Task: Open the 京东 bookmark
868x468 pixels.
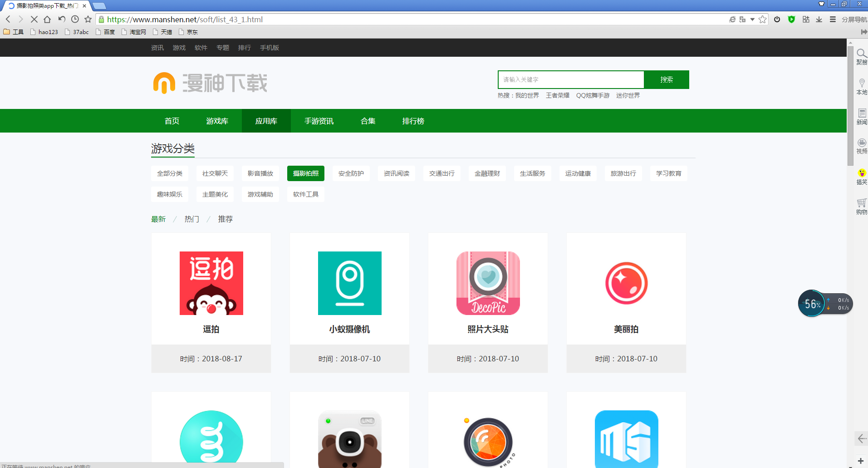Action: pyautogui.click(x=188, y=32)
